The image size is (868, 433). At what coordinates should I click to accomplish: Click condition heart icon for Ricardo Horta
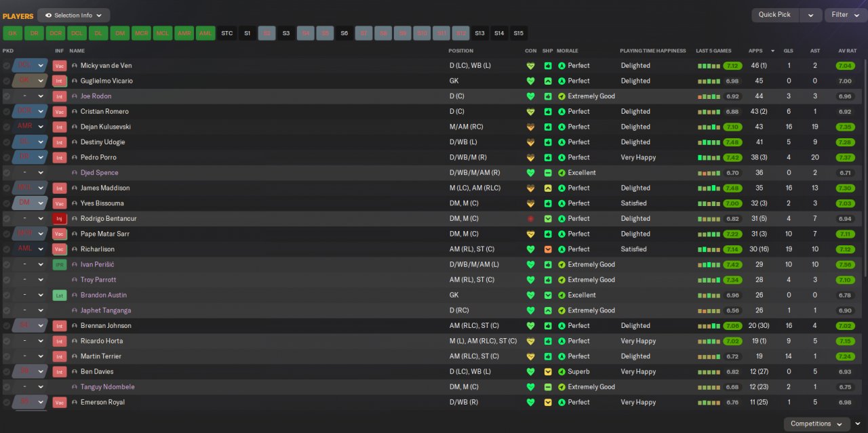531,342
